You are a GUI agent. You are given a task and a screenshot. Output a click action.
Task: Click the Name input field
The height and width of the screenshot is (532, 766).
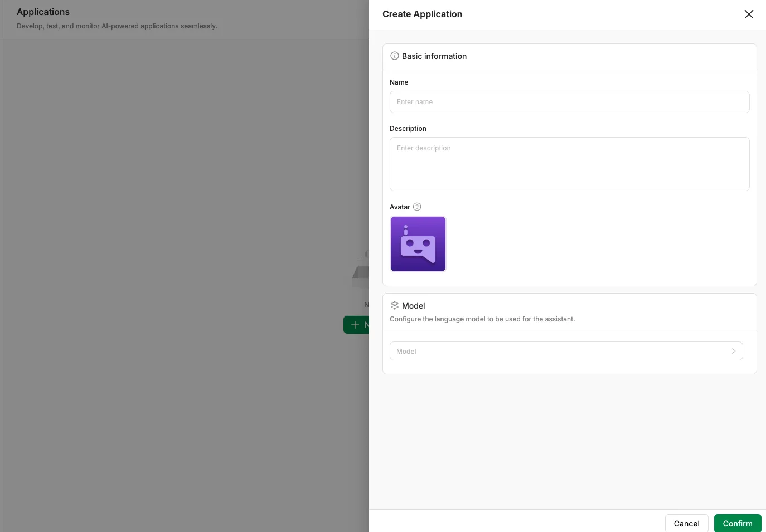pos(569,102)
